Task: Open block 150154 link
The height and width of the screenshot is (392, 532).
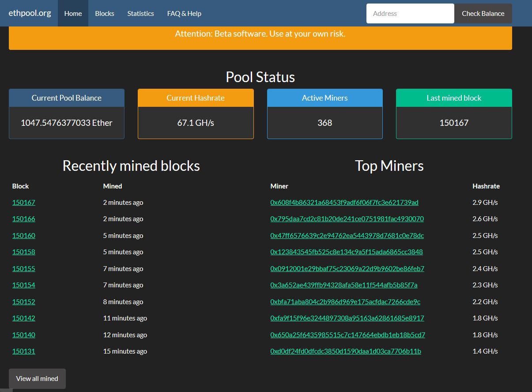Action: tap(24, 285)
